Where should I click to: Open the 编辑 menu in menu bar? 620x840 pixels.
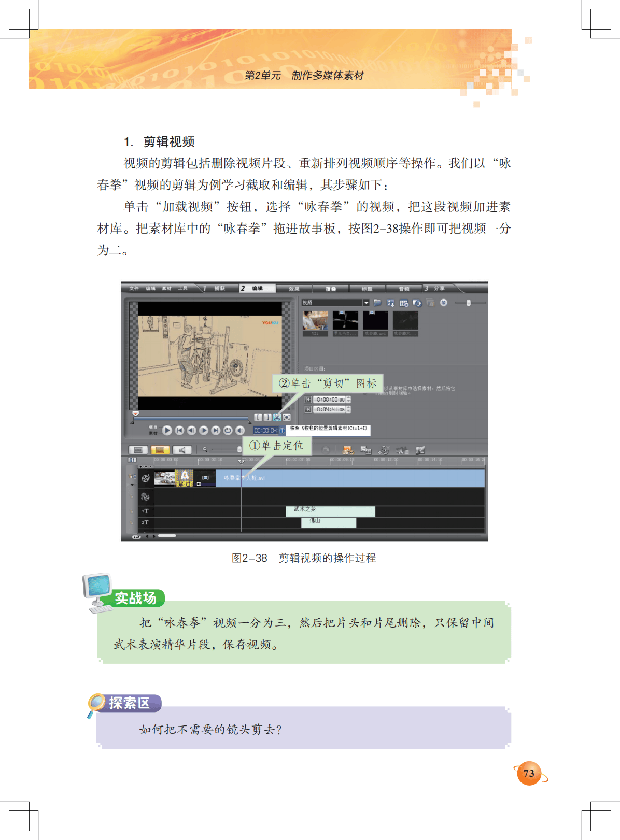(150, 288)
